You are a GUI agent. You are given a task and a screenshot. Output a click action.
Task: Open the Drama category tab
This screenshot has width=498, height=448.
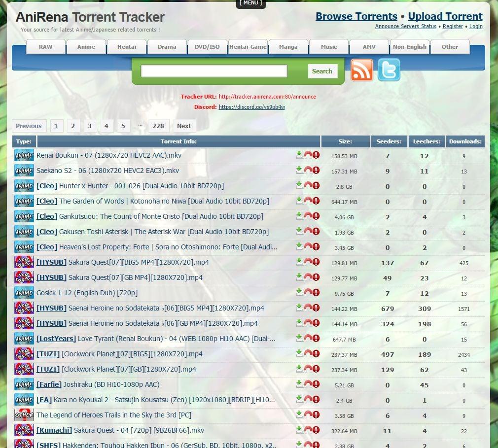167,47
